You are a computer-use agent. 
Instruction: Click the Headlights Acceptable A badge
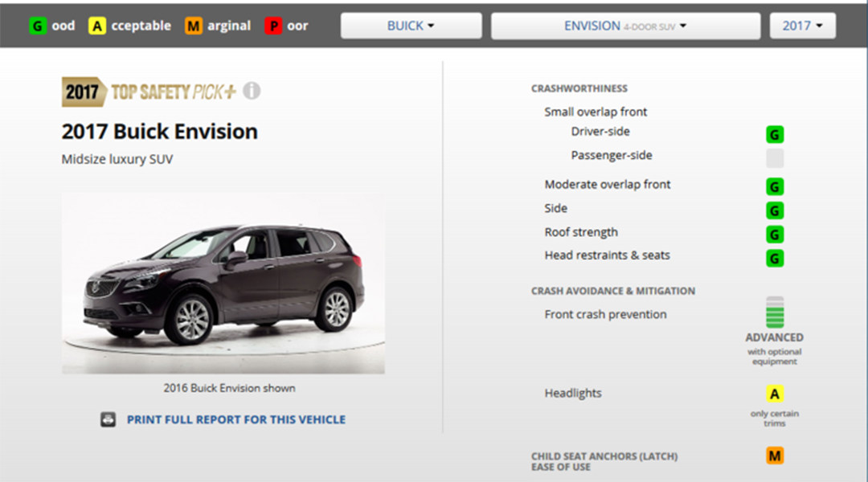click(775, 394)
